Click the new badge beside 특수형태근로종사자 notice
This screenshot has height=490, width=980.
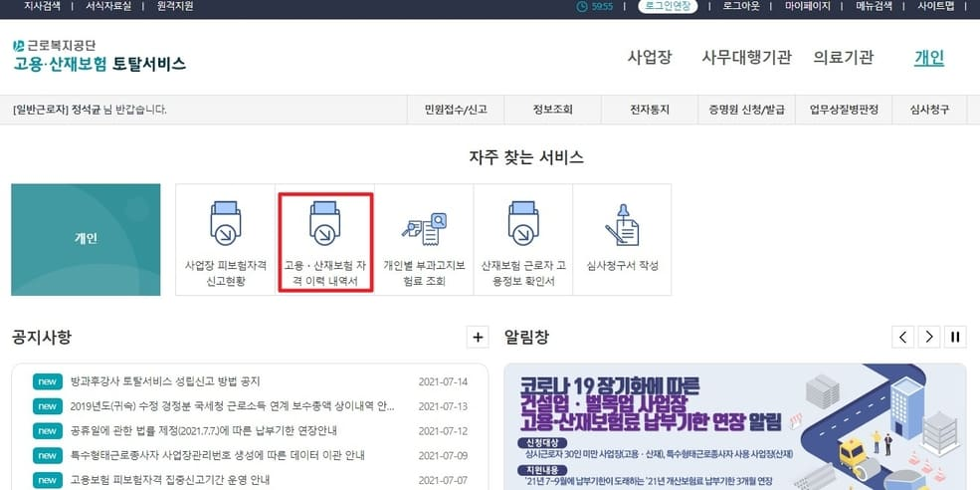[x=48, y=455]
